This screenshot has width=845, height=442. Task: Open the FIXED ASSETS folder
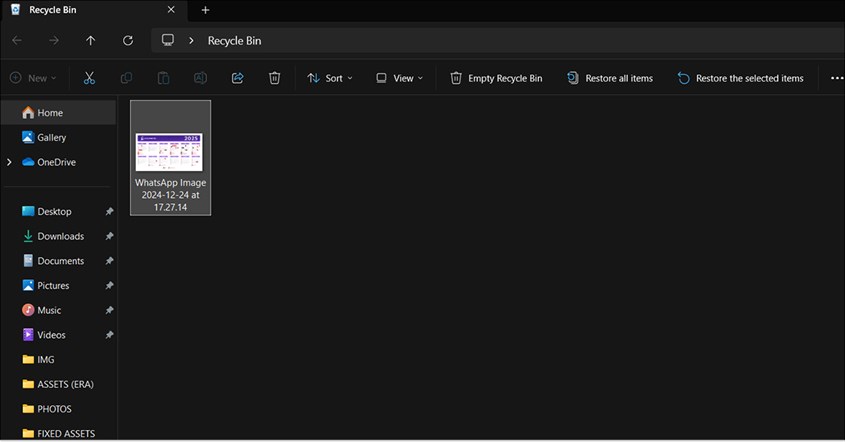58,433
